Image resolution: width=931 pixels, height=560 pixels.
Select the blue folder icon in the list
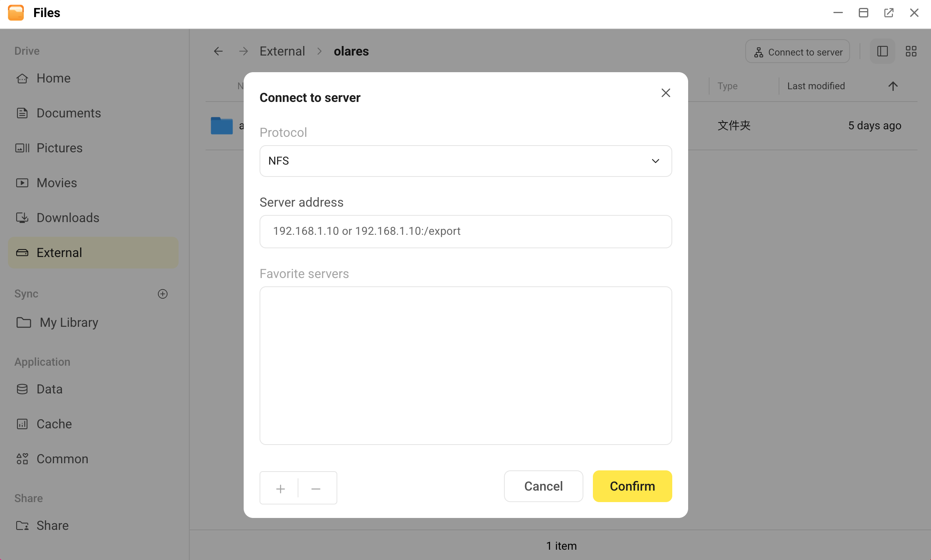pos(221,126)
